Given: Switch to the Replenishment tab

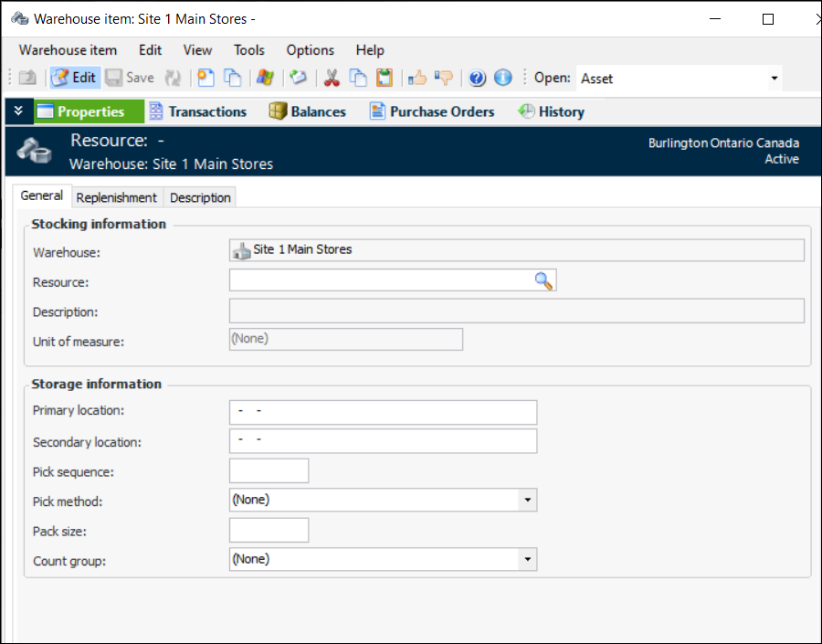Looking at the screenshot, I should [116, 197].
